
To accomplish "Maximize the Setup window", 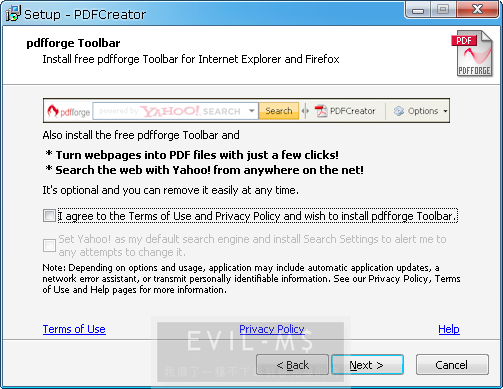I will tap(443, 9).
